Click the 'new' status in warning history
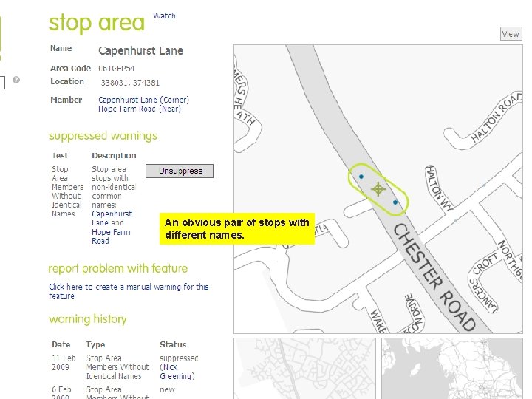The width and height of the screenshot is (532, 399). (167, 389)
